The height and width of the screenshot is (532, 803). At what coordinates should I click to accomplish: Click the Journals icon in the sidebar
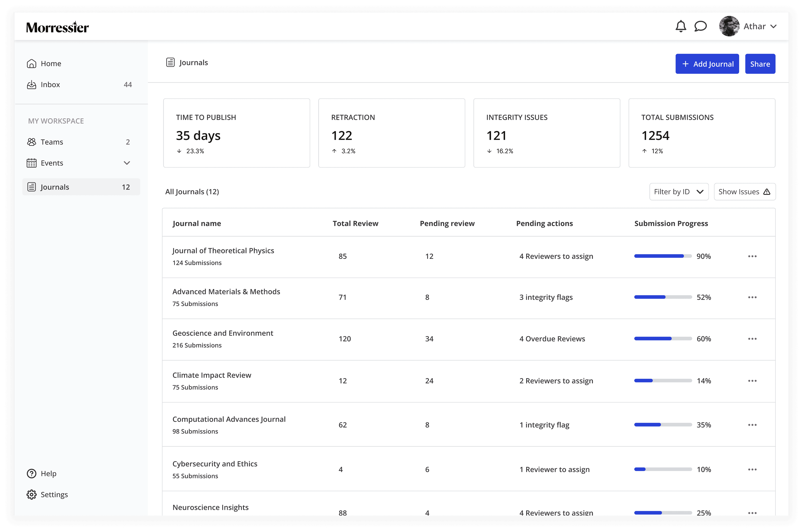[32, 187]
